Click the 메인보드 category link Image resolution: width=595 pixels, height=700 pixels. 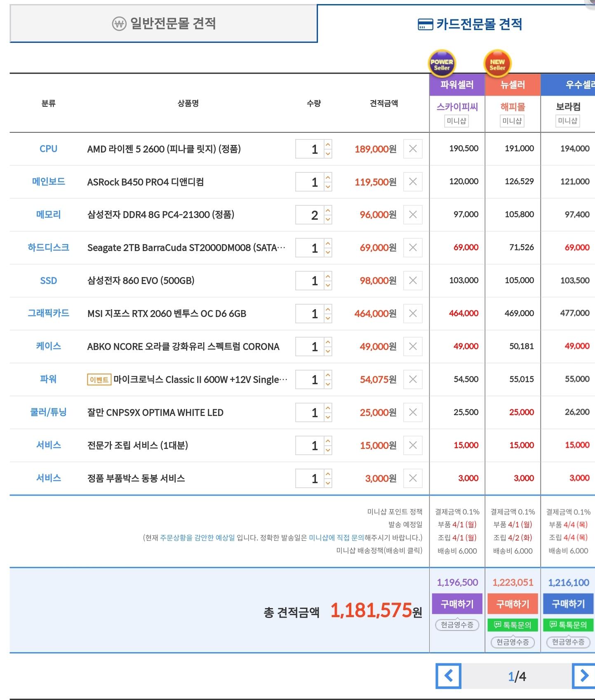48,182
